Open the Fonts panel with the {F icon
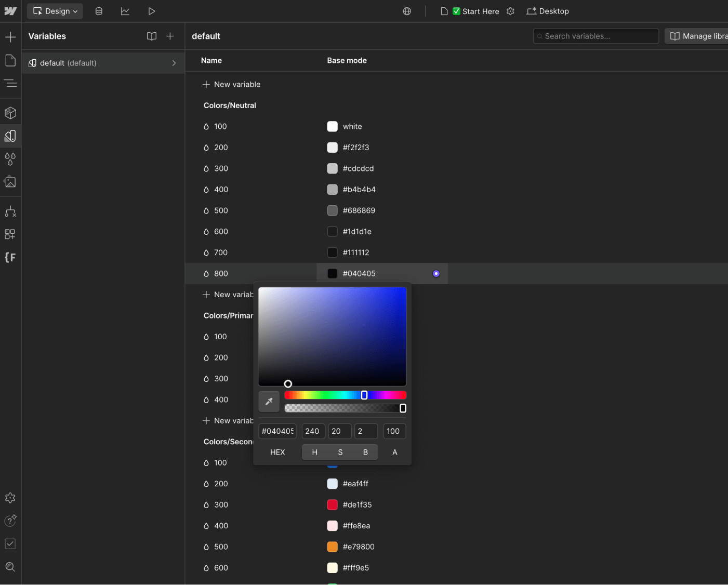The height and width of the screenshot is (585, 728). coord(10,257)
